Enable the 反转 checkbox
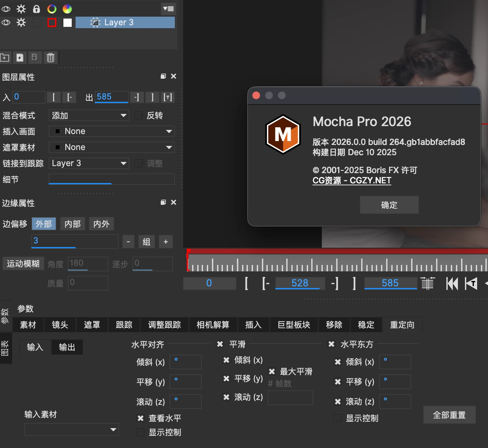The image size is (488, 448). (x=139, y=116)
